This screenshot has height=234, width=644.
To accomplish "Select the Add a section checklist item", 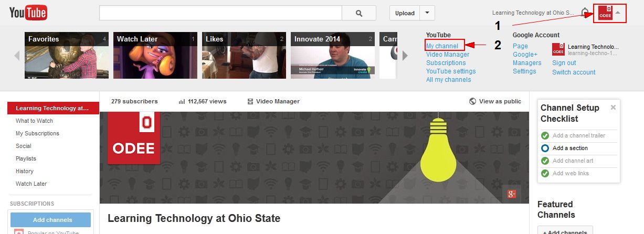I will pos(570,148).
